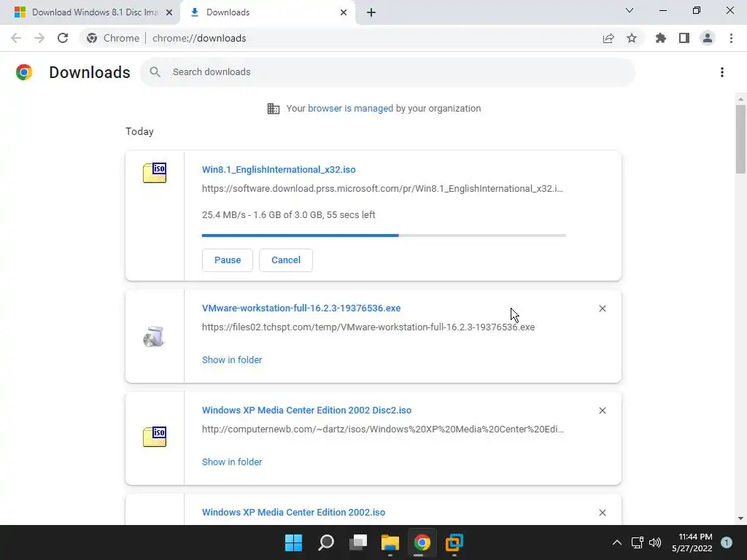
Task: Reload the downloads page
Action: pos(63,38)
